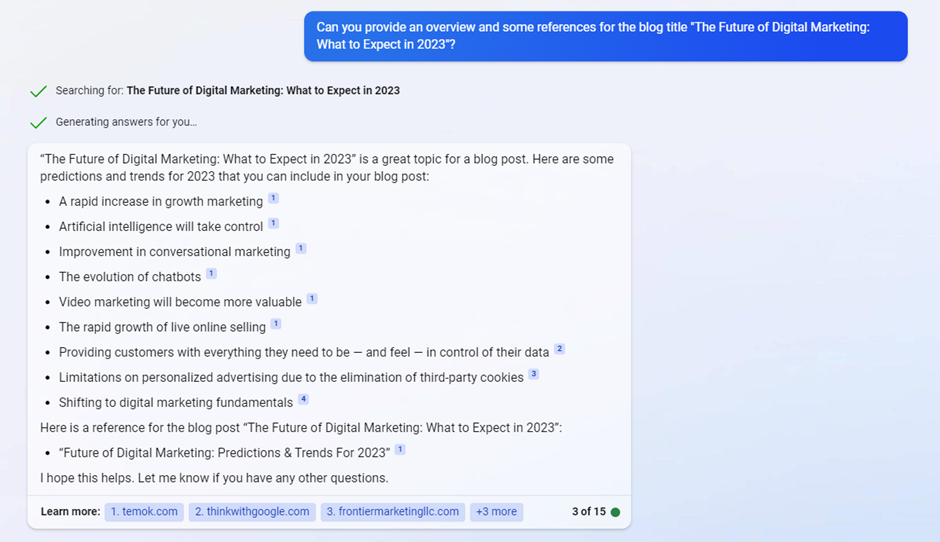This screenshot has height=542, width=940.
Task: Click the green checkmark beside Searching for
Action: coord(38,91)
